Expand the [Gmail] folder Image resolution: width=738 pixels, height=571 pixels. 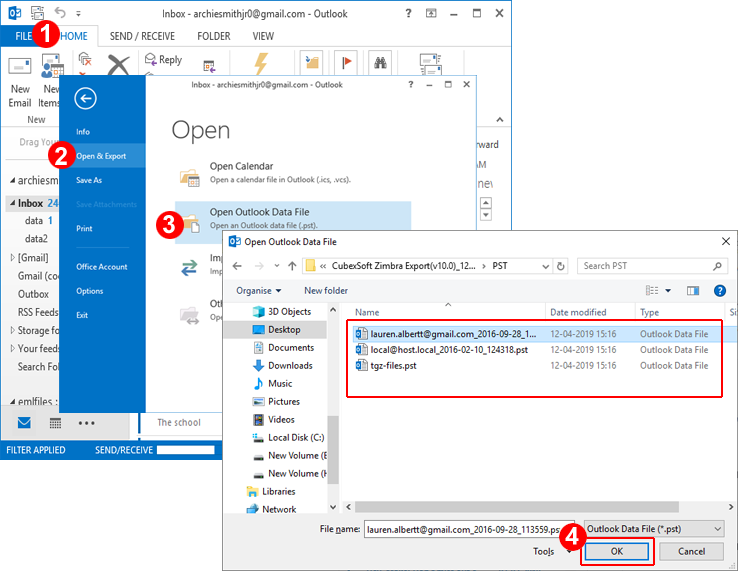tap(13, 257)
